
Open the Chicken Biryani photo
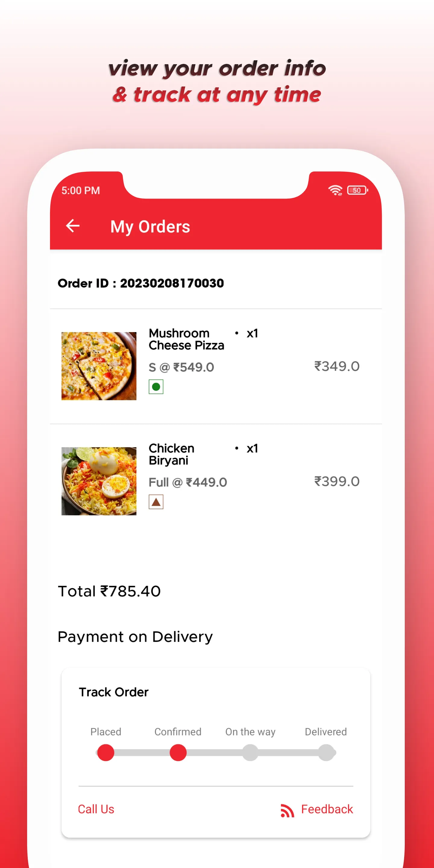[99, 481]
